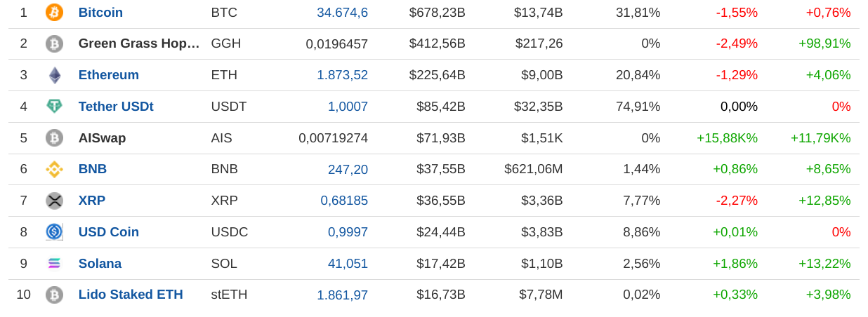This screenshot has height=317, width=868.
Task: Click the gray AISwap coin icon
Action: coord(54,138)
